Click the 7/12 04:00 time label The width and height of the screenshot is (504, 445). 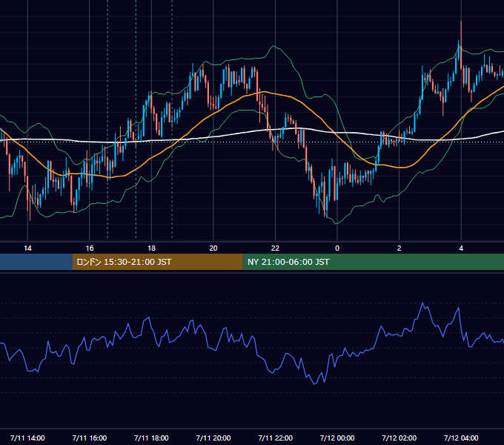[461, 438]
